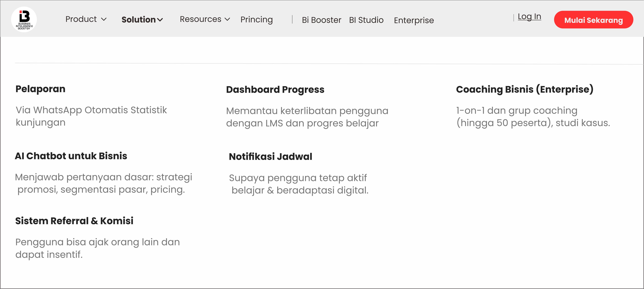The height and width of the screenshot is (289, 644).
Task: Go to the Princing page
Action: (256, 20)
